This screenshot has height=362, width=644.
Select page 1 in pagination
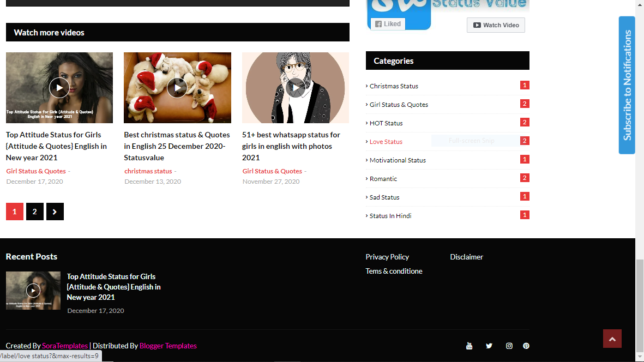click(14, 212)
